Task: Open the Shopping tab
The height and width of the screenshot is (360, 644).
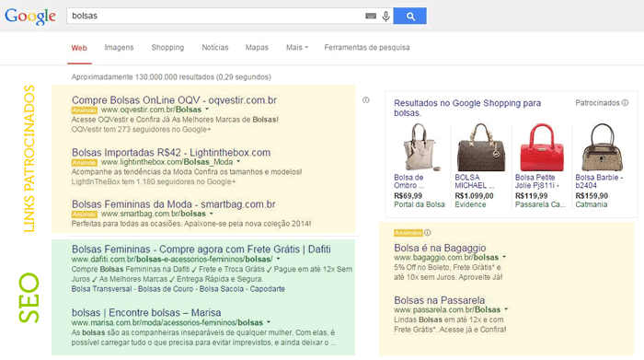Action: click(x=167, y=48)
